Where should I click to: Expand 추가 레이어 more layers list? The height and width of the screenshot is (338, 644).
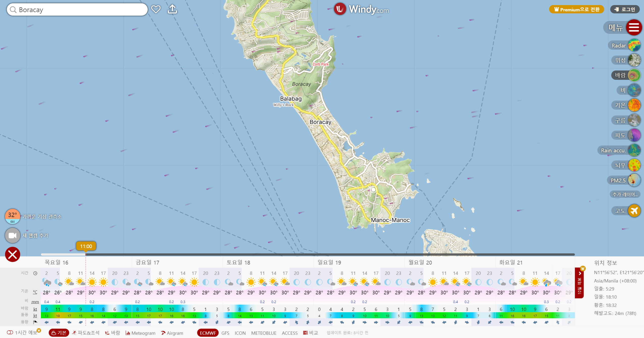tap(625, 194)
